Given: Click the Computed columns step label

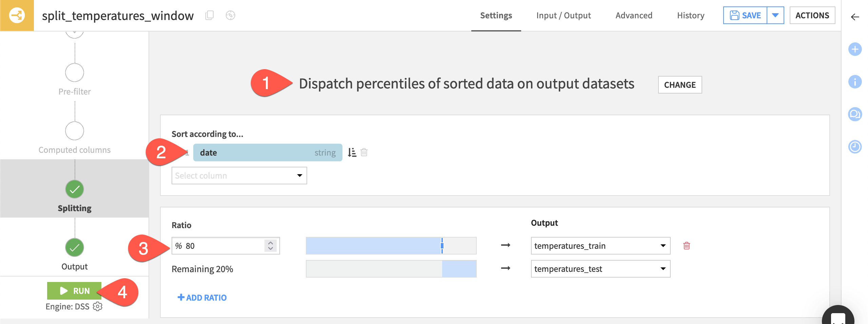Looking at the screenshot, I should click(75, 150).
